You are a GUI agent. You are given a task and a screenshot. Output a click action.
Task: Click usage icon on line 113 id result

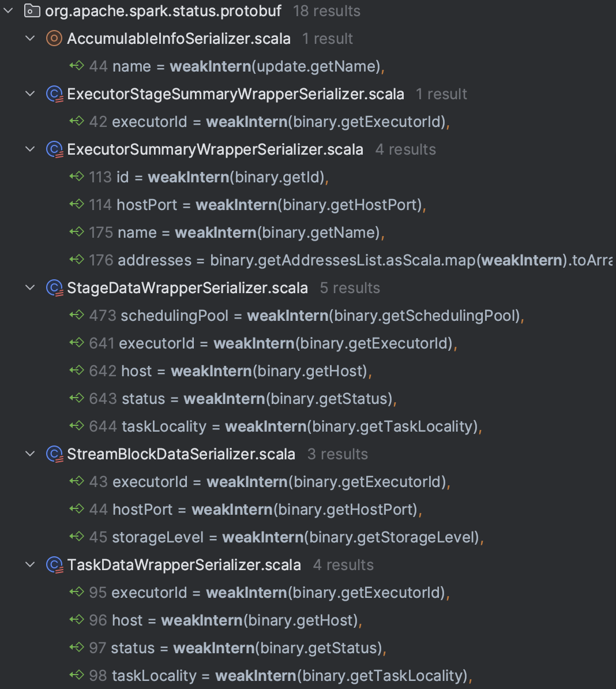[x=76, y=176]
